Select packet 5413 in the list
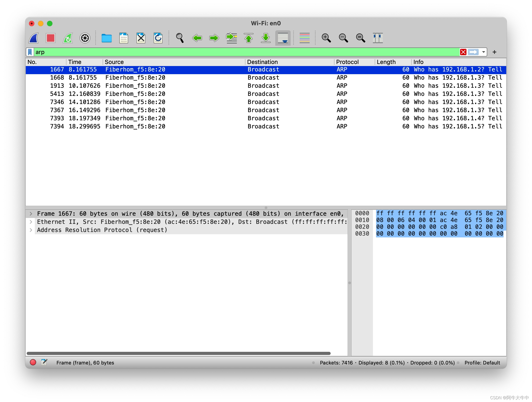This screenshot has width=532, height=402. (x=266, y=94)
